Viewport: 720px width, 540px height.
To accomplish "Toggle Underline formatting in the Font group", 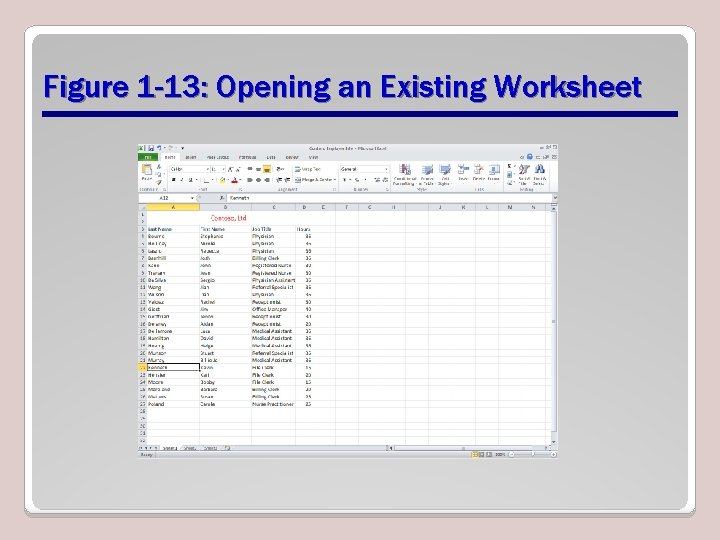I will coord(190,180).
